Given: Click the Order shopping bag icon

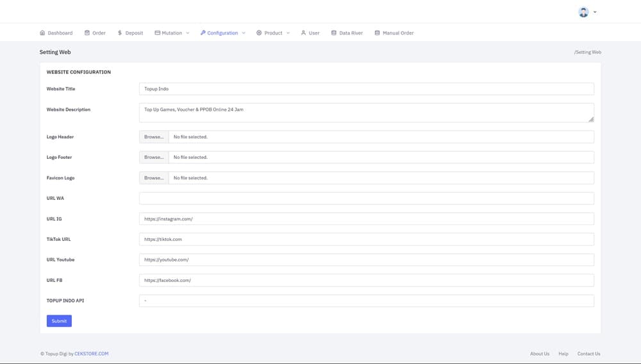Looking at the screenshot, I should 87,33.
